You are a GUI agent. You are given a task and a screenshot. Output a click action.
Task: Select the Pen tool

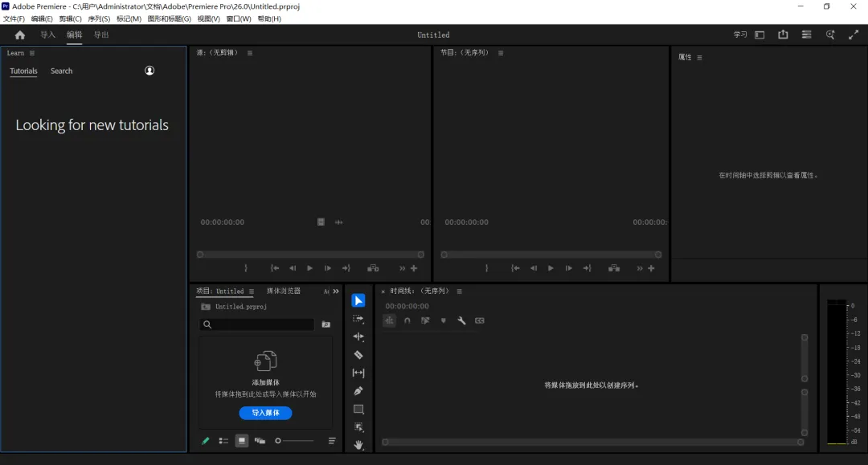point(358,391)
